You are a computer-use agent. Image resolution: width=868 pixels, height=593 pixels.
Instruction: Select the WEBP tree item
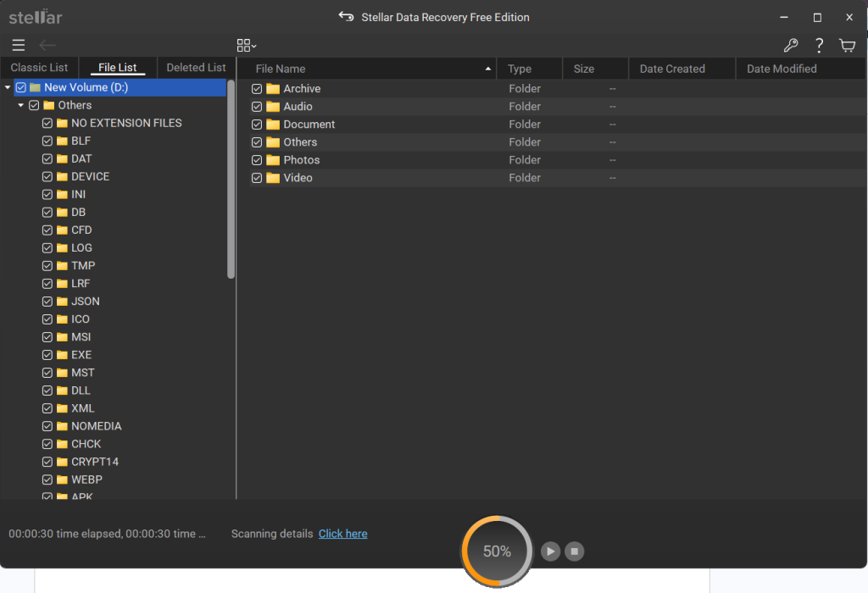click(x=87, y=479)
